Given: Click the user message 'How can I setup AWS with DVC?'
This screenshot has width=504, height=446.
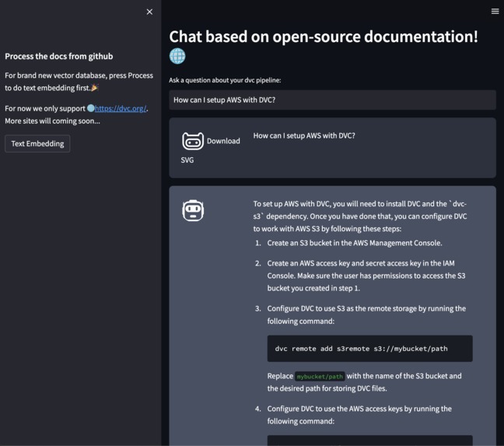Looking at the screenshot, I should point(304,135).
